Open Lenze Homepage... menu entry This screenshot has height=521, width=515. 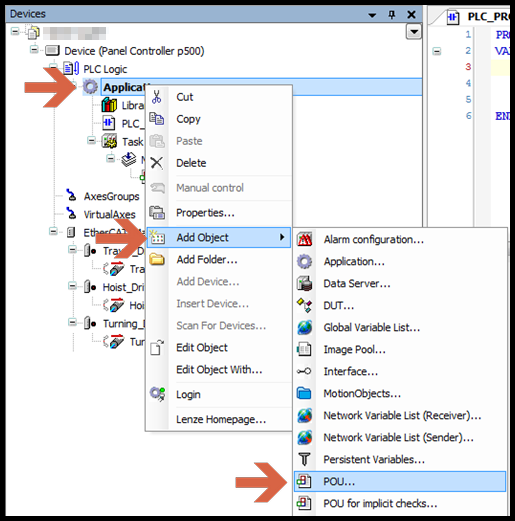pos(219,419)
